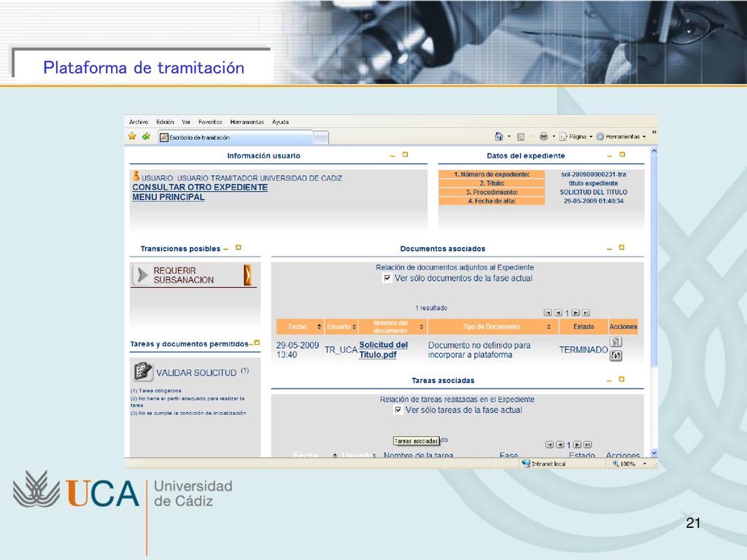Click the REQUERIR SUBSANACION transition button
This screenshot has width=747, height=560.
coord(193,275)
